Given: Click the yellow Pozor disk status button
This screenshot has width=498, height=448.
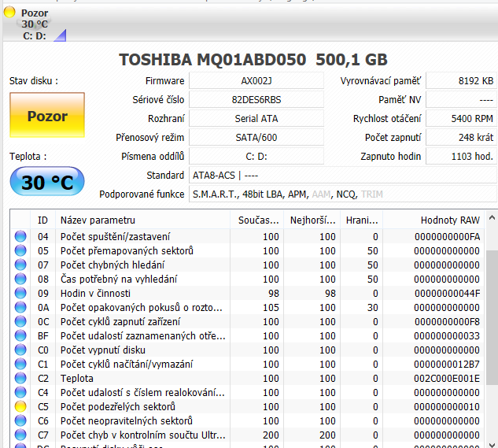Looking at the screenshot, I should (47, 115).
